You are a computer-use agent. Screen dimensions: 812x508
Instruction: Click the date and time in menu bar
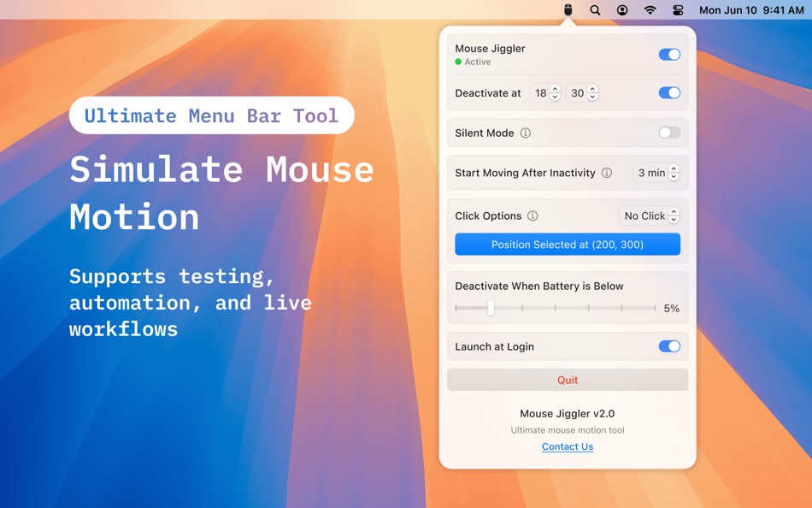pos(751,10)
